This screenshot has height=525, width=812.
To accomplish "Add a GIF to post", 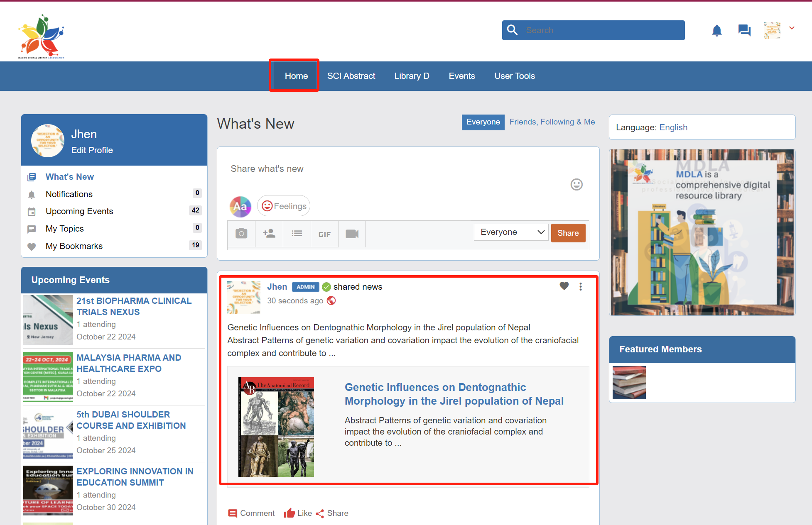I will [324, 234].
